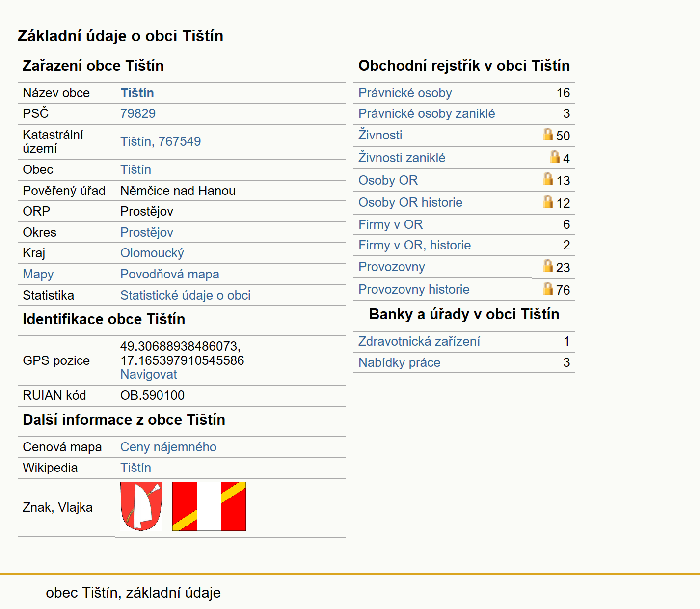This screenshot has width=700, height=609.
Task: Open cadastral area Tištín, 767549 link
Action: [x=161, y=141]
